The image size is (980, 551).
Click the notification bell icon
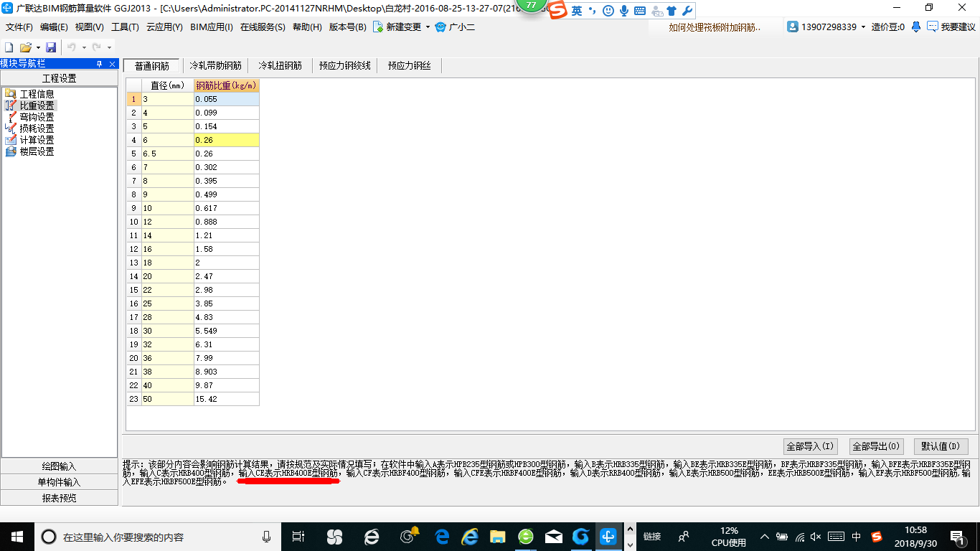916,27
